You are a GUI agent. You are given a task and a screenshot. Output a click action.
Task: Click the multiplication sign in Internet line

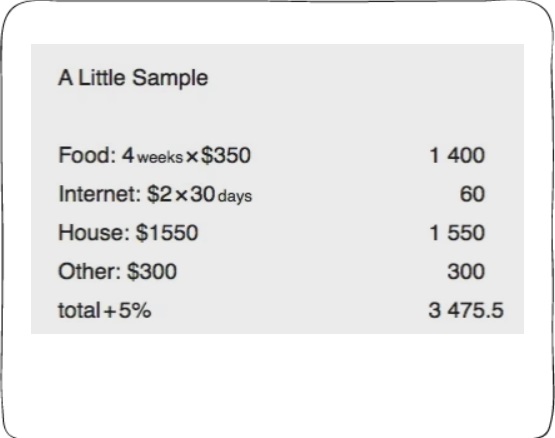181,195
